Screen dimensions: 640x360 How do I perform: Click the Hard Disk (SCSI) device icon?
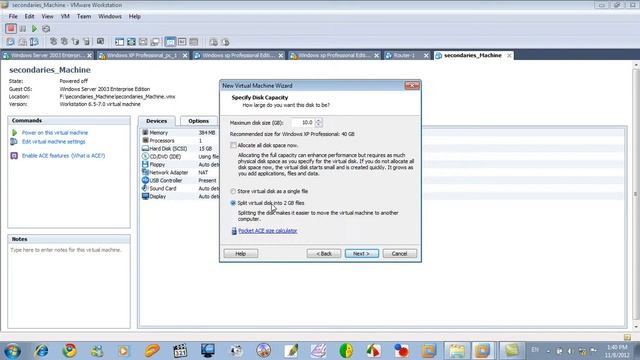(145, 149)
